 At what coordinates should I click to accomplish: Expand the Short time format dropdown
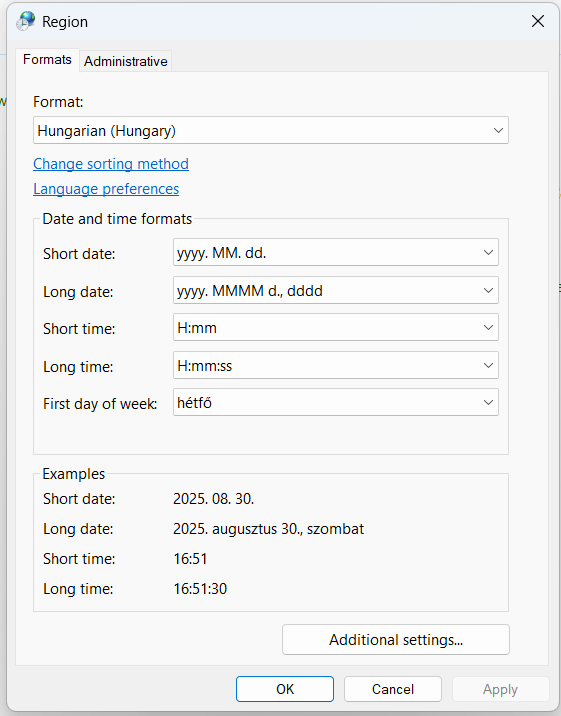coord(336,327)
